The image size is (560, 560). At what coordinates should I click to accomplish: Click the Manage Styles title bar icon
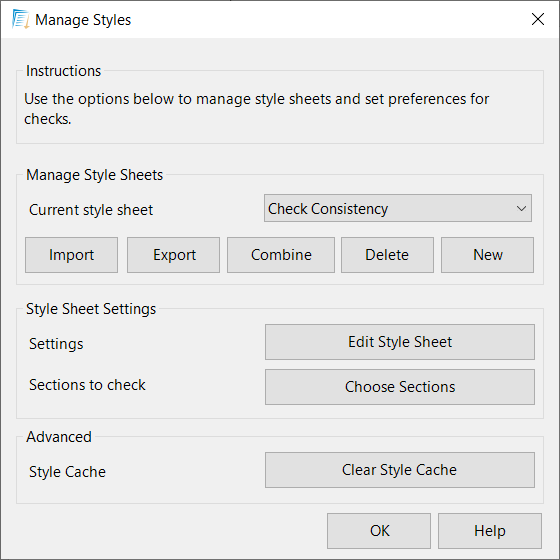(x=20, y=19)
